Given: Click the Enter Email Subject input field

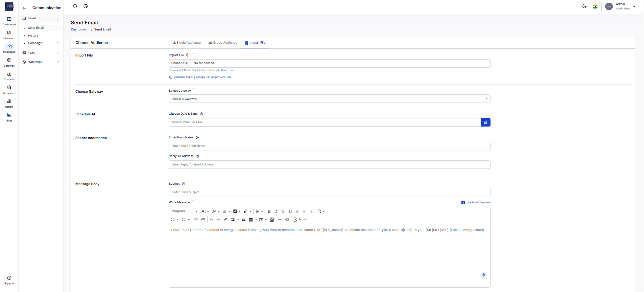Looking at the screenshot, I should click(x=329, y=192).
